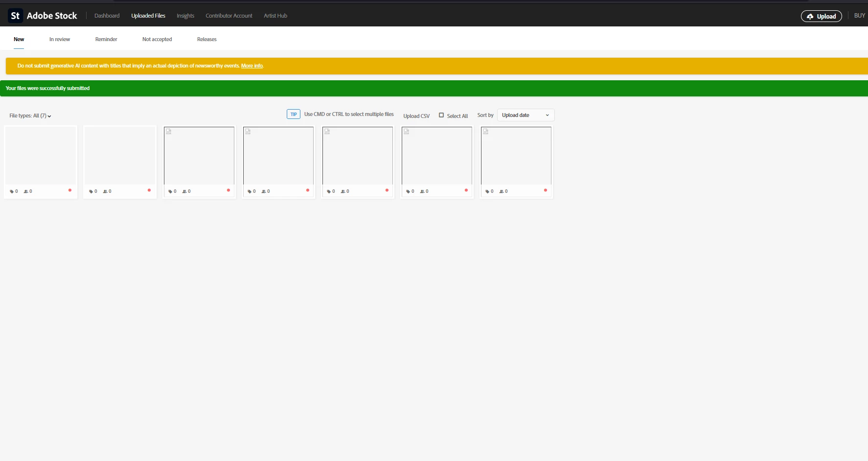Switch to the In review tab
The height and width of the screenshot is (461, 868).
click(60, 39)
